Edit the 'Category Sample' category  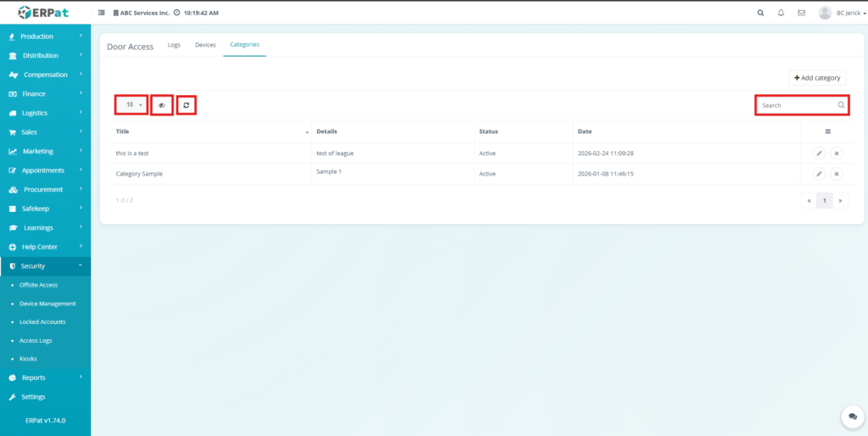[819, 174]
